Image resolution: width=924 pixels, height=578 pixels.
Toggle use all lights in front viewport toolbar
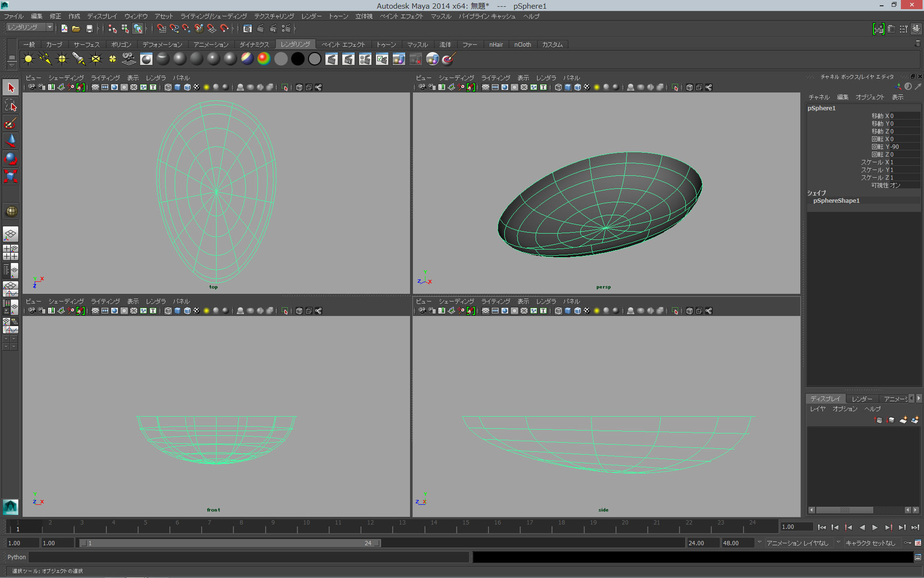(206, 311)
